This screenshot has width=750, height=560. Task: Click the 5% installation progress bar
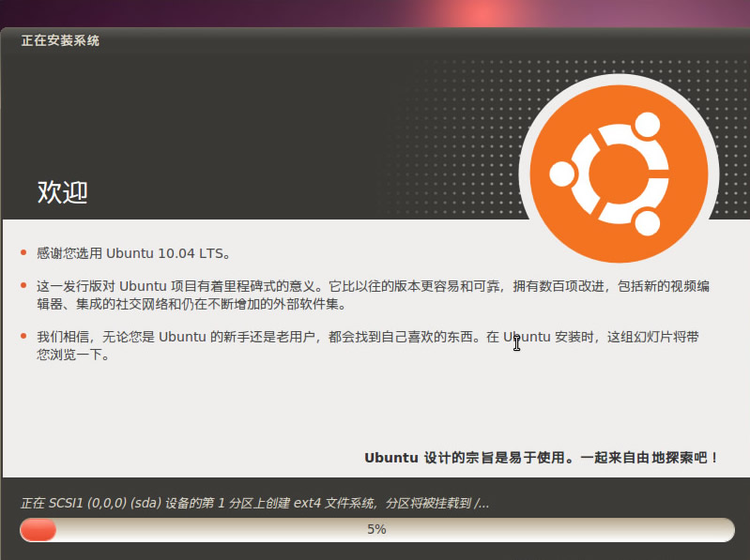(377, 529)
